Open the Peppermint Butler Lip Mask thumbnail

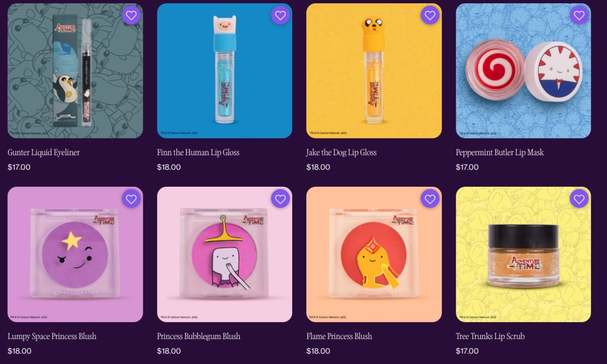(x=524, y=71)
